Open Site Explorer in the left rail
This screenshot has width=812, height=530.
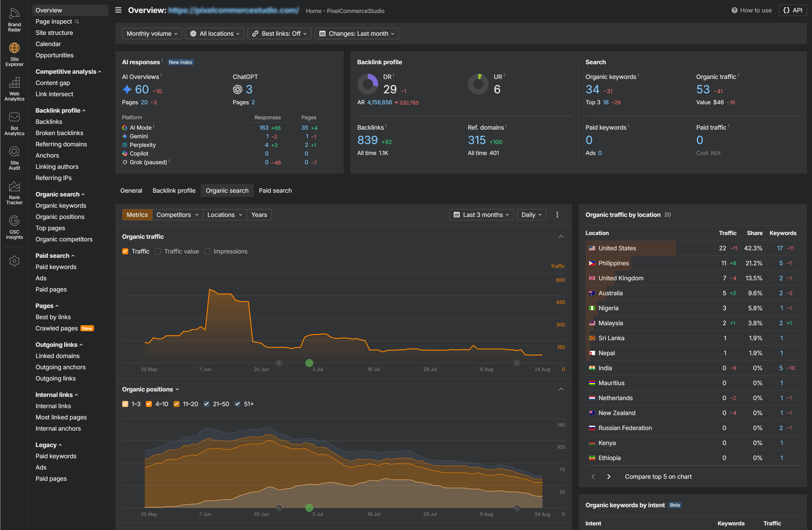coord(14,54)
